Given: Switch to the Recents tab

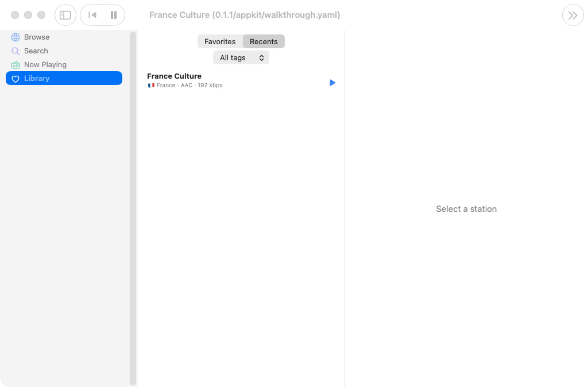Looking at the screenshot, I should pos(264,41).
